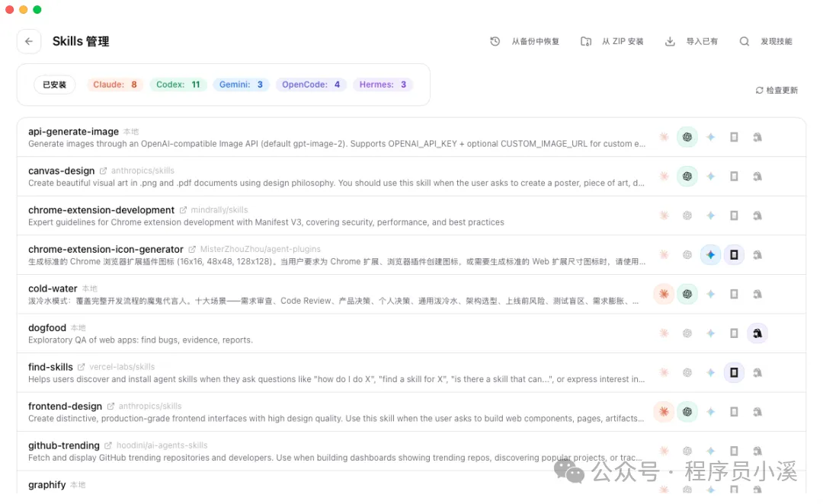The width and height of the screenshot is (823, 504).
Task: Enable Hermes for cold-water skill
Action: point(757,294)
